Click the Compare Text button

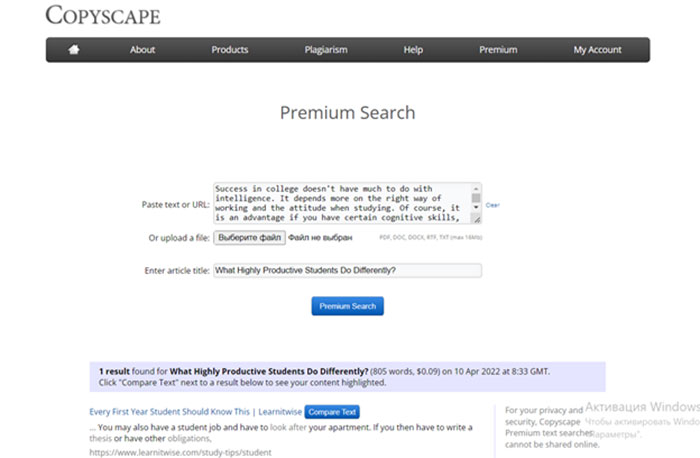[x=332, y=412]
